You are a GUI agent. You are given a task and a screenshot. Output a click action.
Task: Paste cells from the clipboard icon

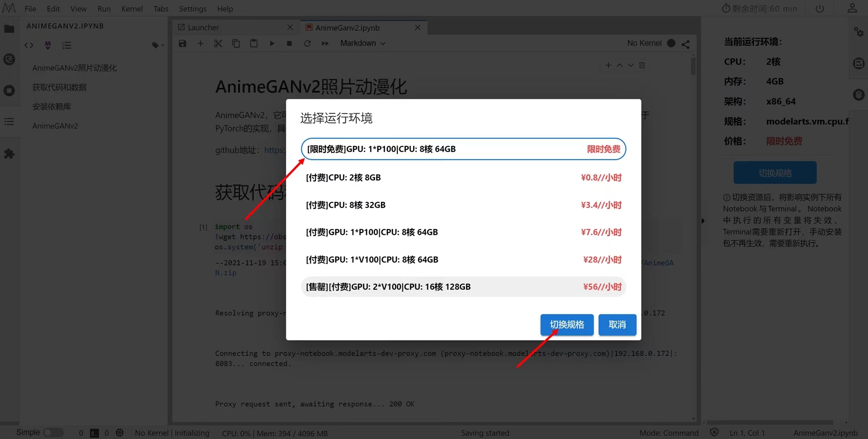254,43
